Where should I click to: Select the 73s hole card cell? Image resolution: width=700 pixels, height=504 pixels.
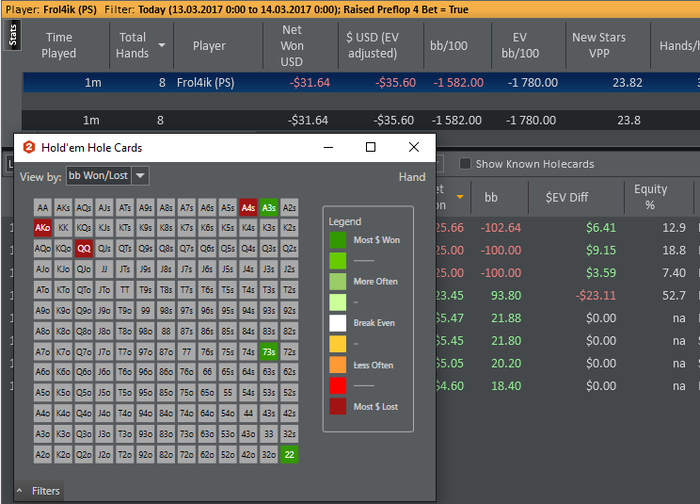point(269,352)
